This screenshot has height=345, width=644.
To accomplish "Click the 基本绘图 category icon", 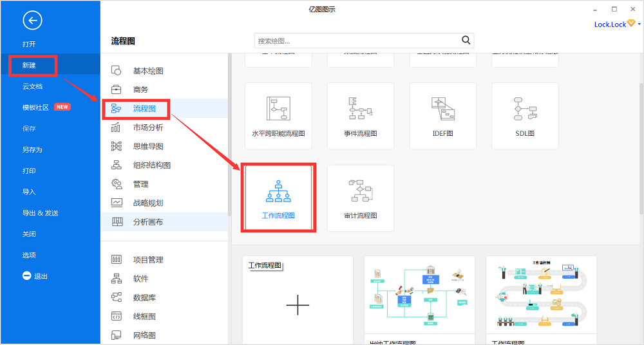I will point(116,71).
